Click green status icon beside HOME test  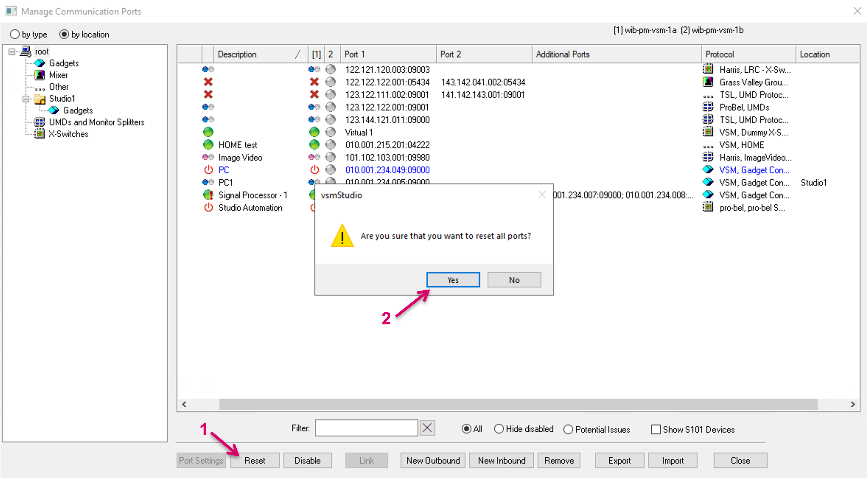[x=208, y=145]
